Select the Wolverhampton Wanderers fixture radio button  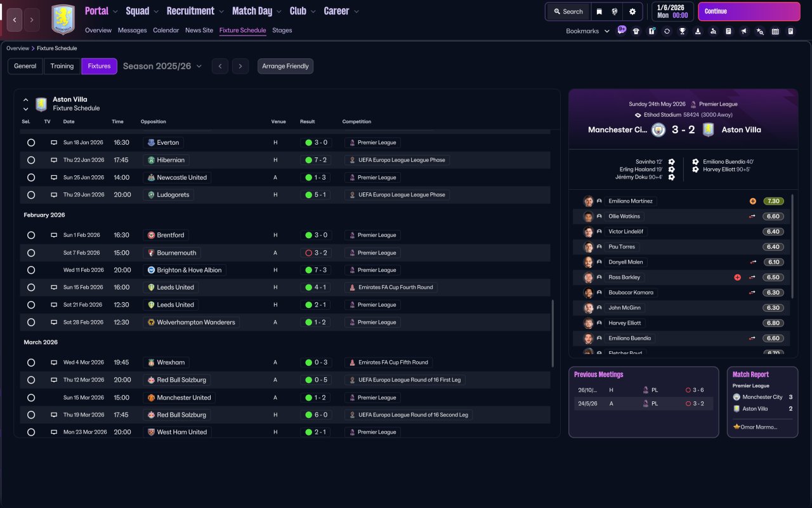coord(31,323)
